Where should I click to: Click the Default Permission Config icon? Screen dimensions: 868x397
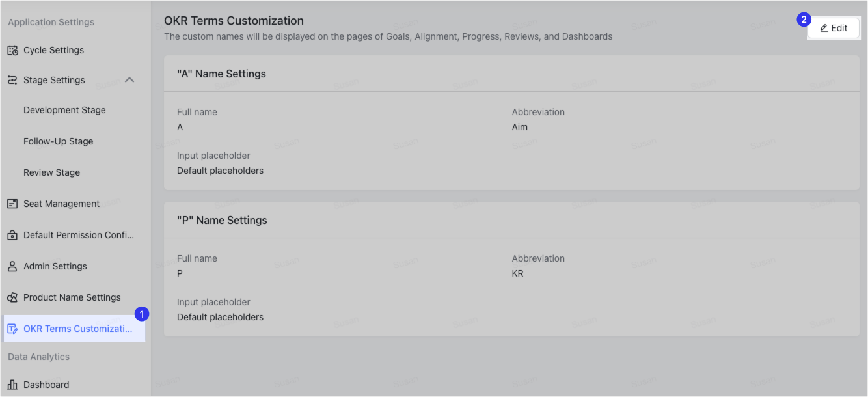[11, 235]
